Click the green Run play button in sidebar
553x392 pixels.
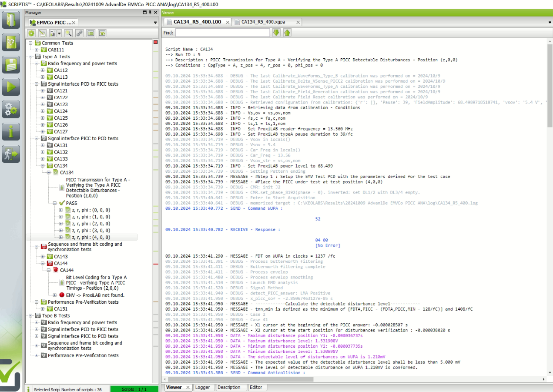point(11,87)
